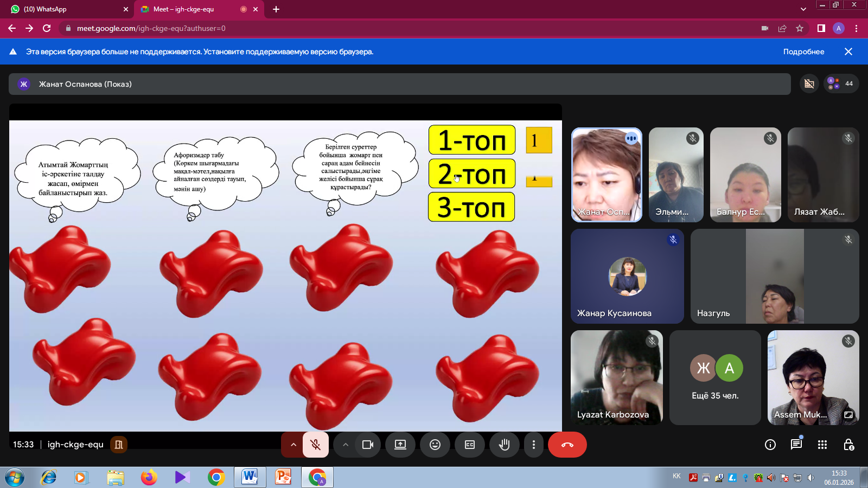Open host controls lock icon
This screenshot has height=488, width=868.
pos(848,445)
